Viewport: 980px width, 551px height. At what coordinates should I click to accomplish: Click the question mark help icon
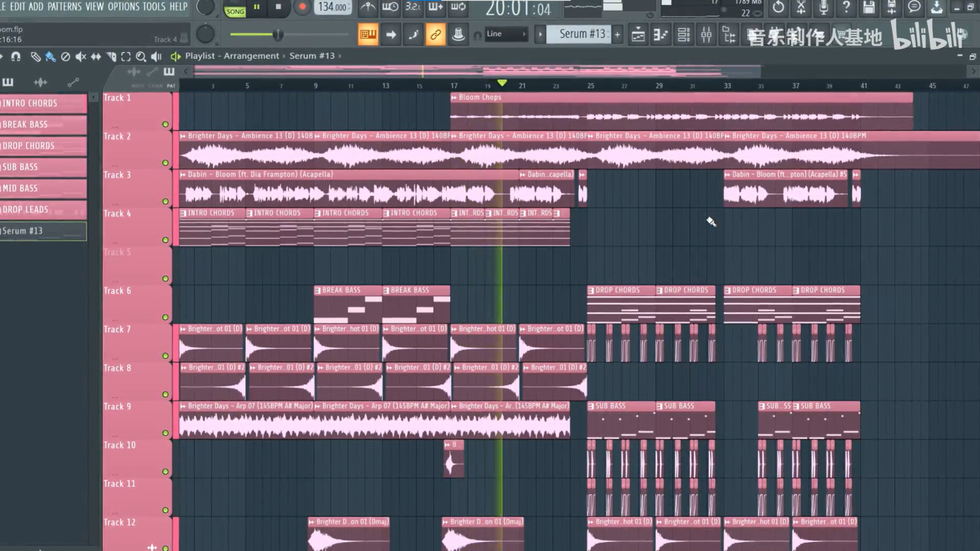pyautogui.click(x=846, y=7)
